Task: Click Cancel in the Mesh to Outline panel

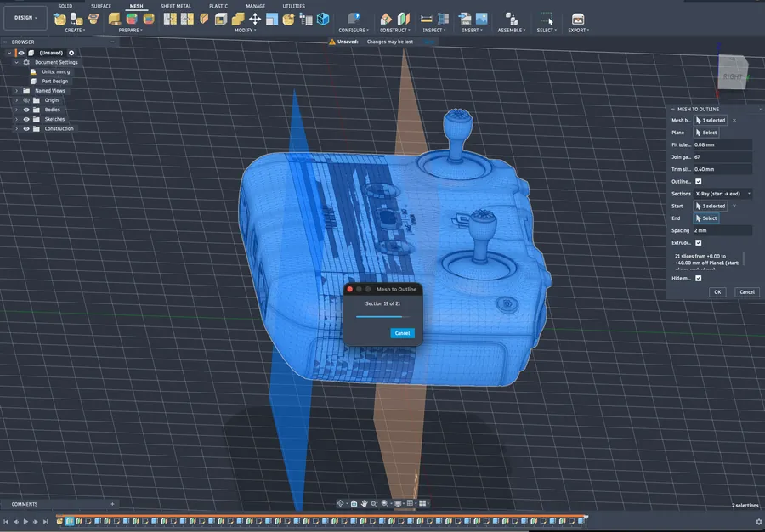Action: [747, 292]
